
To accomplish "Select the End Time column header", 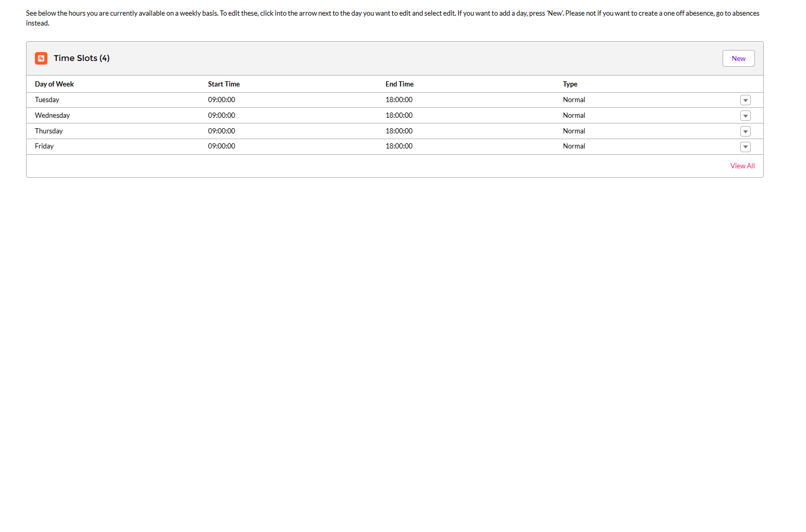I will click(399, 84).
